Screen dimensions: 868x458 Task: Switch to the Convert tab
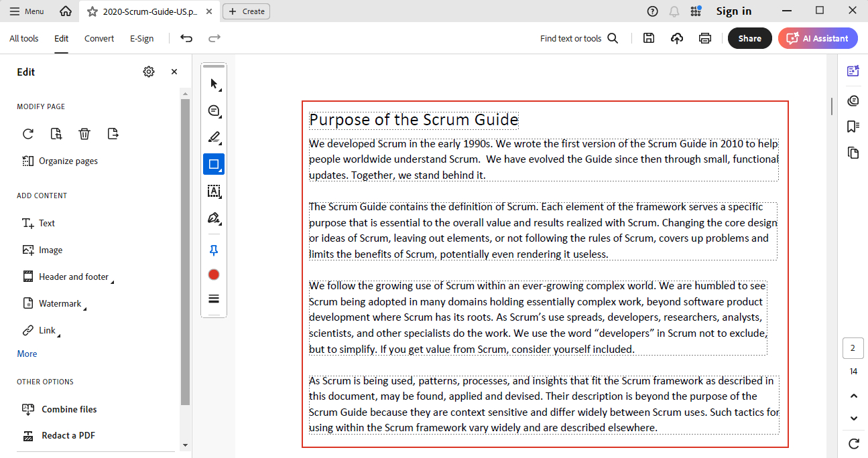click(99, 39)
